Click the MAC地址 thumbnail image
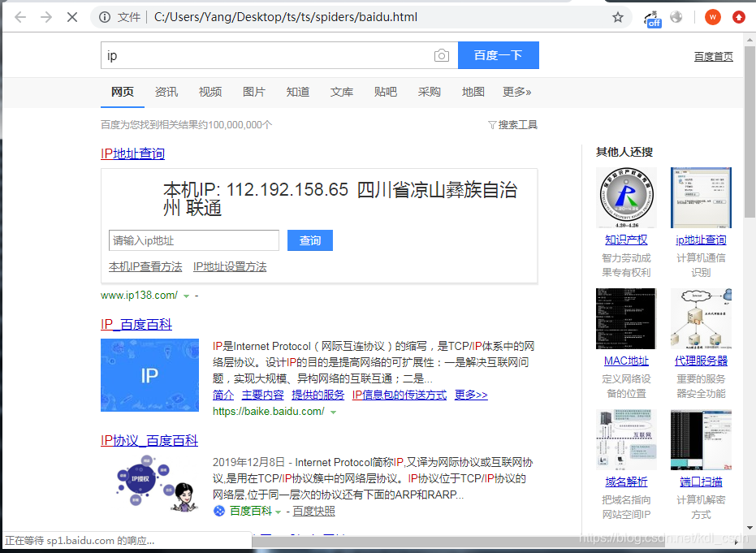The image size is (756, 553). [626, 318]
